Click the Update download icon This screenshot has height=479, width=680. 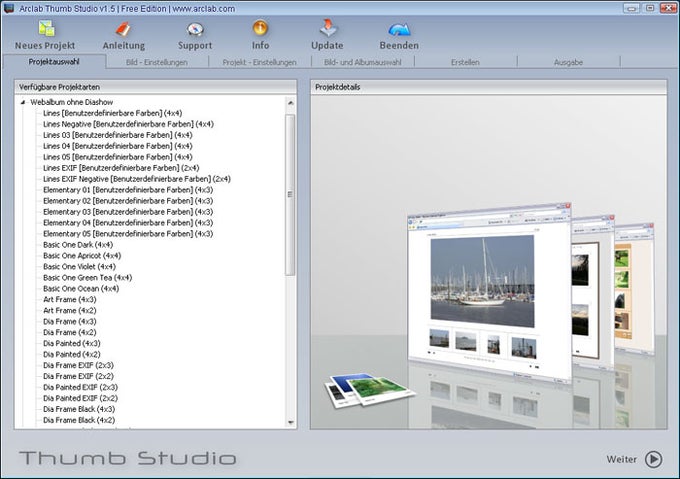328,27
